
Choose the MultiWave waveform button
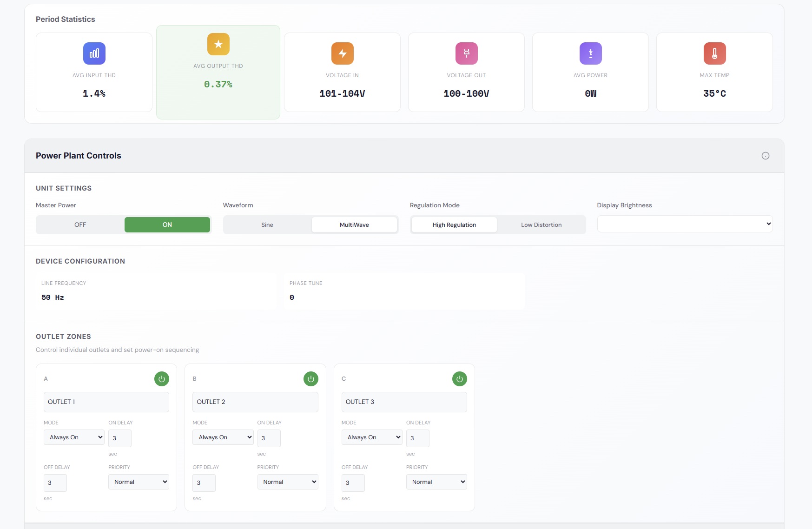point(354,225)
